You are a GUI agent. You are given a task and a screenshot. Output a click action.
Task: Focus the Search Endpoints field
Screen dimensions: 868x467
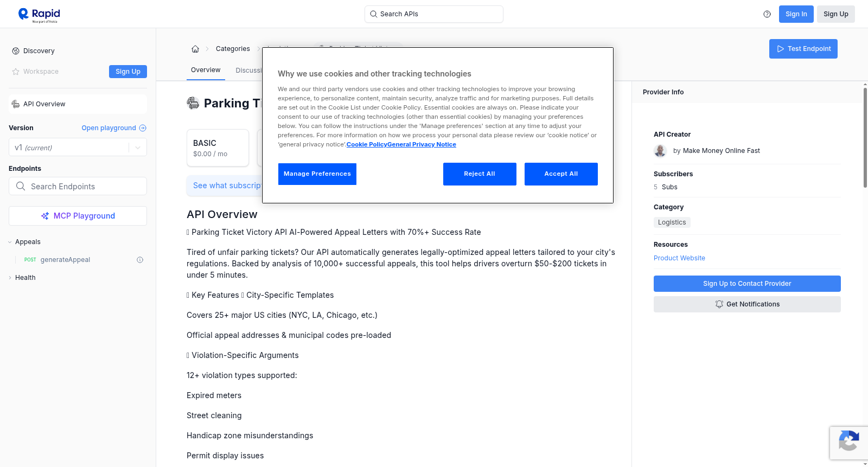[78, 186]
